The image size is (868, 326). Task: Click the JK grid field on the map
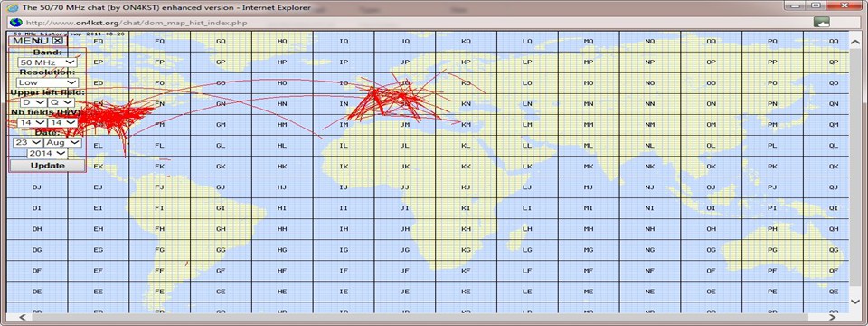[x=405, y=167]
